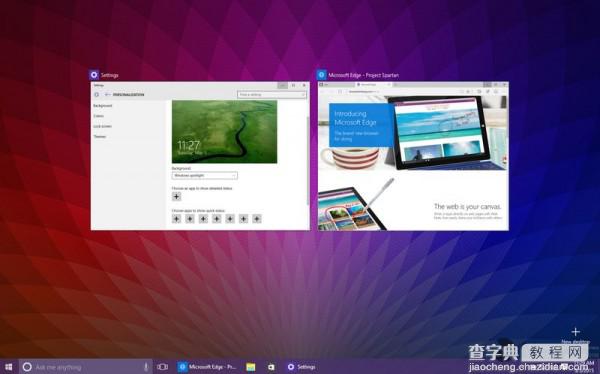Image resolution: width=600 pixels, height=374 pixels.
Task: Click the 'Microsoft Edge - Project Spartan' title
Action: click(x=364, y=75)
